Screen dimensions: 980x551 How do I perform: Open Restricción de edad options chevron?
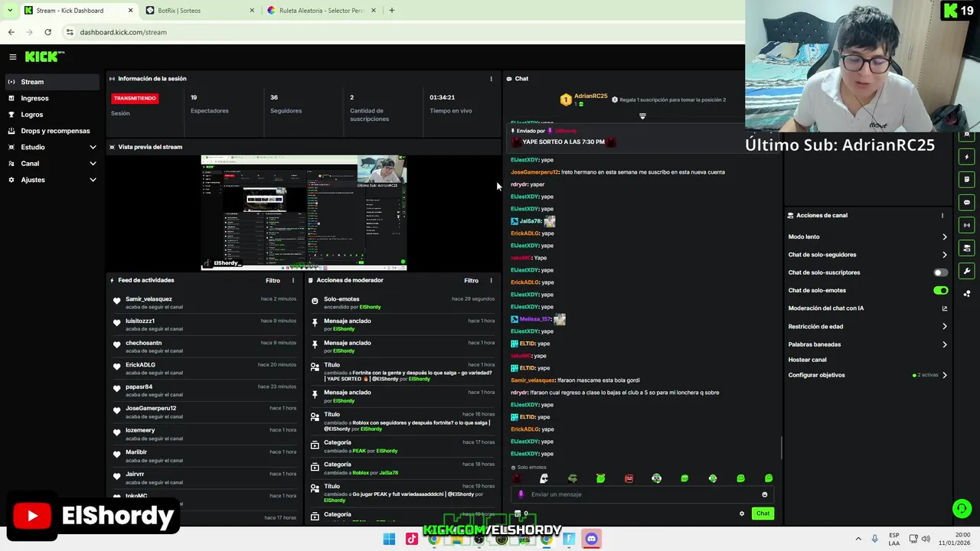pos(944,327)
